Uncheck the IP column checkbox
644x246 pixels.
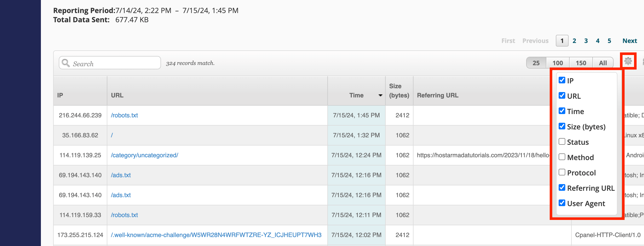(x=562, y=80)
